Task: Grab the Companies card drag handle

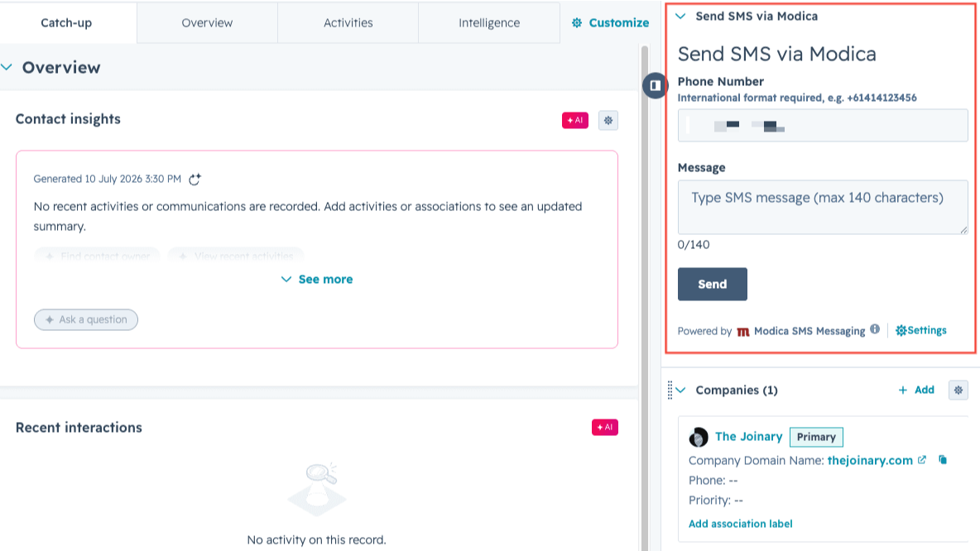Action: 670,390
